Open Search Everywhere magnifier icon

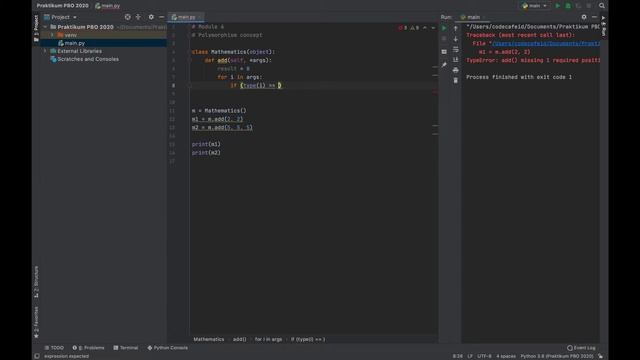pos(602,6)
